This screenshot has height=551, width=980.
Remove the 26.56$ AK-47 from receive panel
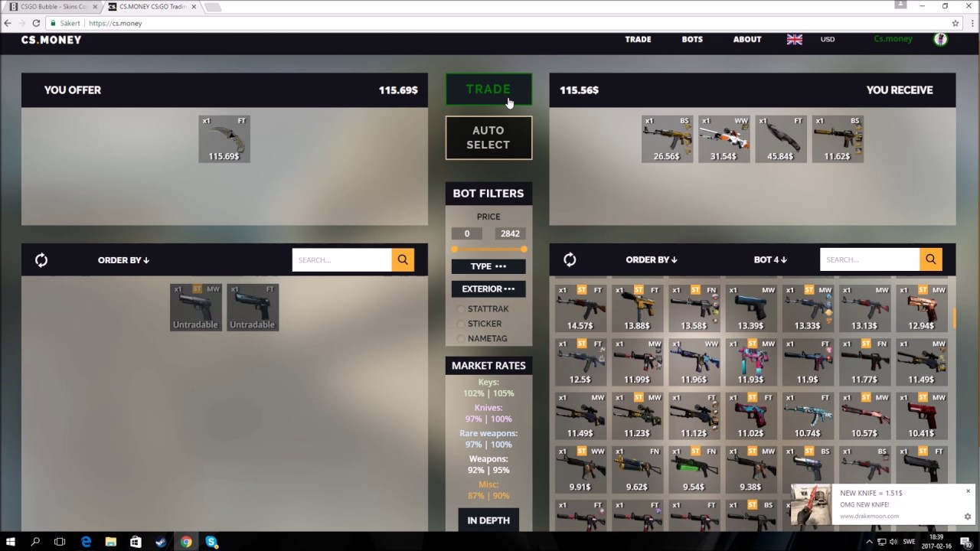tap(667, 139)
